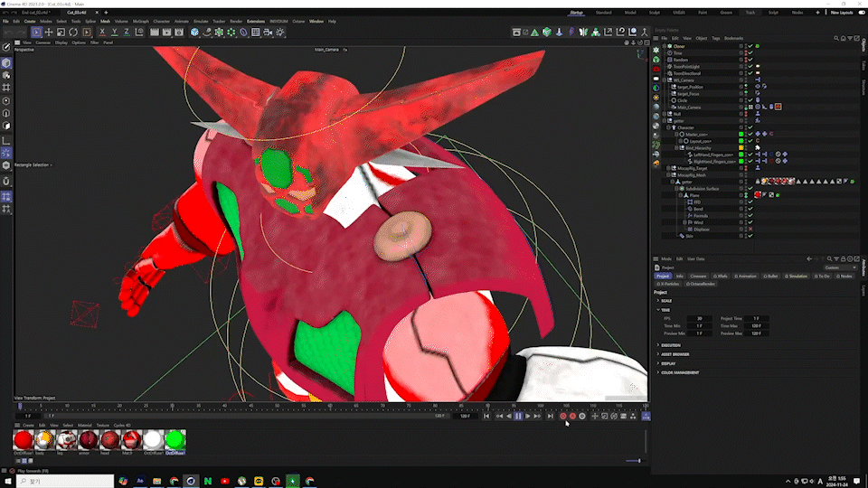Toggle the X axis lock icon
The image size is (868, 488).
[x=102, y=33]
